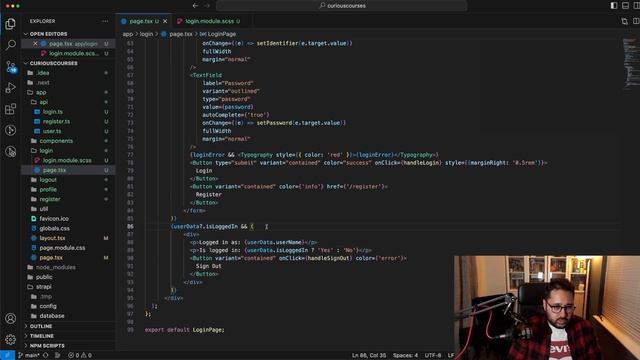Click the login breadcrumb segment
This screenshot has height=360, width=640.
[147, 34]
